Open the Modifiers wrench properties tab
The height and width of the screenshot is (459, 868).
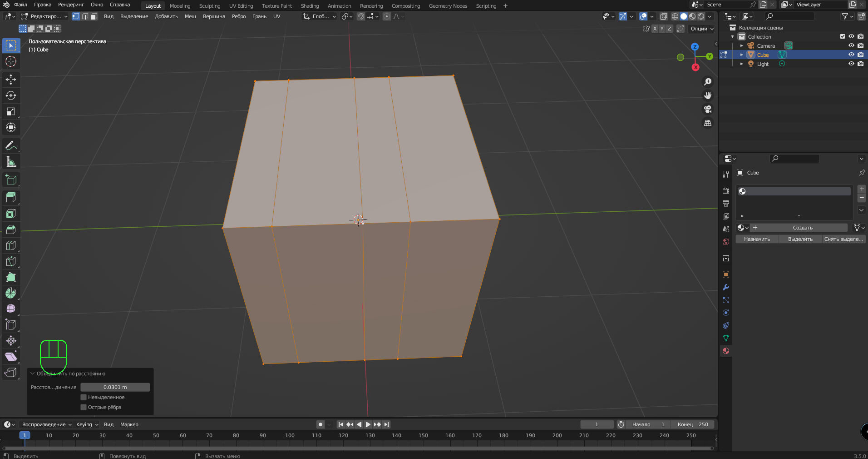click(725, 287)
